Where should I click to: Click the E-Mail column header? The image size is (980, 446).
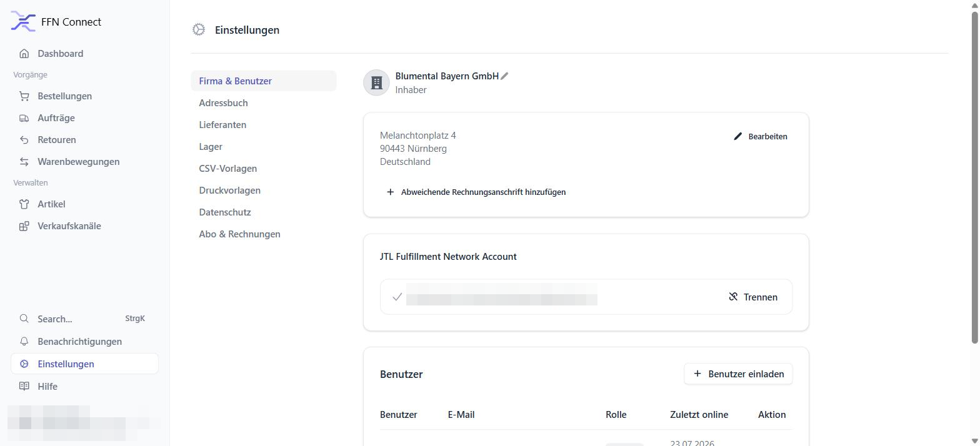tap(461, 415)
